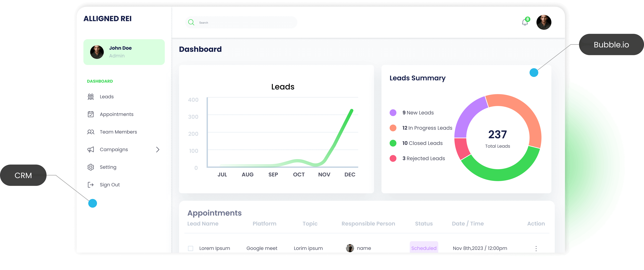Click the search magnifier icon
The image size is (644, 270).
pyautogui.click(x=191, y=22)
